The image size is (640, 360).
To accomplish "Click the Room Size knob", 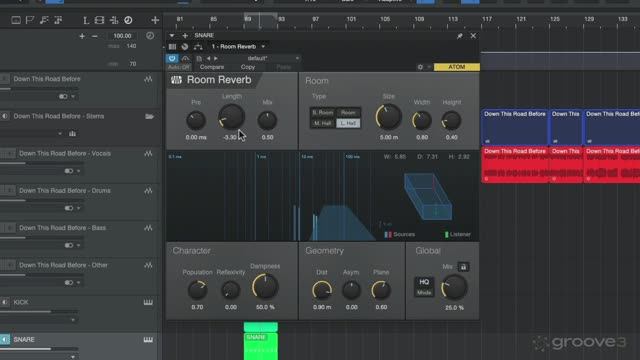I will pos(388,117).
